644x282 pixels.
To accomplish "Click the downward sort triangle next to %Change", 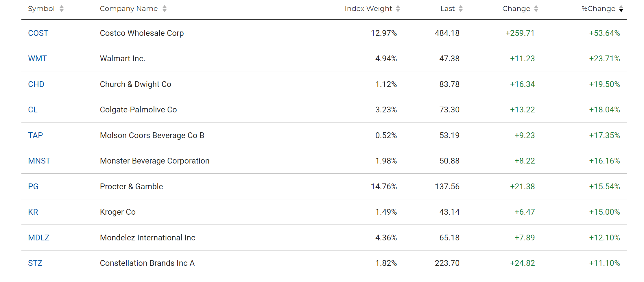I will (x=621, y=10).
